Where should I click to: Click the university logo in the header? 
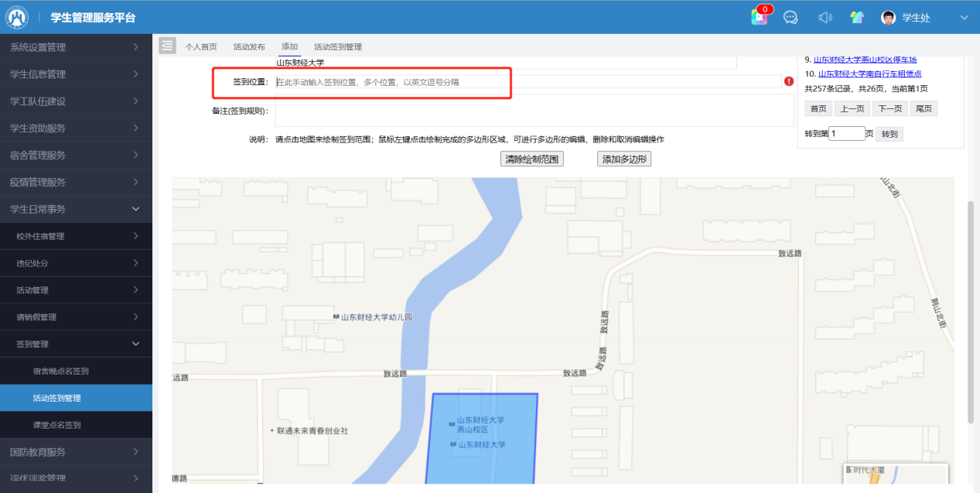(x=17, y=17)
